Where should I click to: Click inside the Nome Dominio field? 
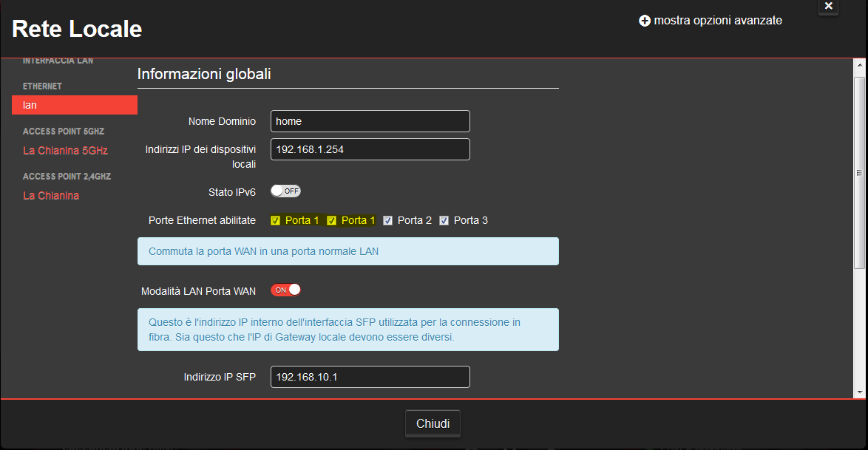click(x=370, y=120)
